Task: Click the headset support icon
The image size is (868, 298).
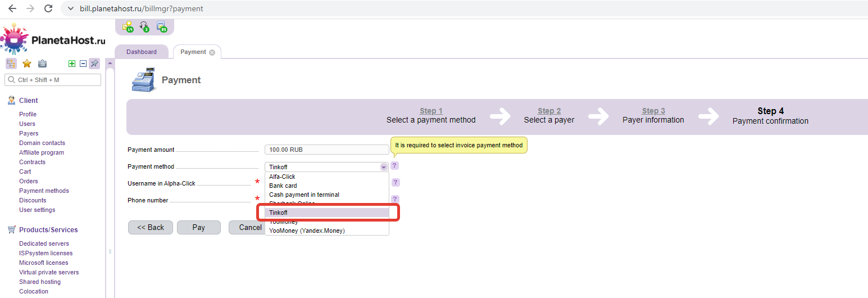Action: coord(144,26)
